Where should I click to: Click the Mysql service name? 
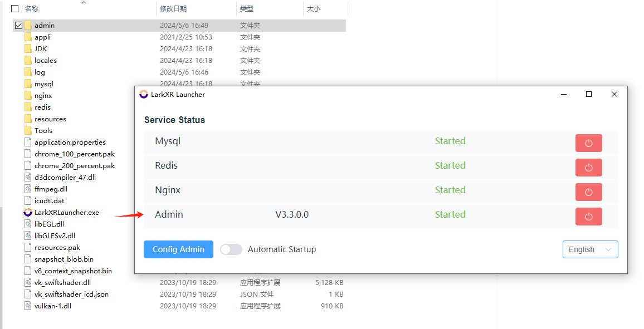168,141
